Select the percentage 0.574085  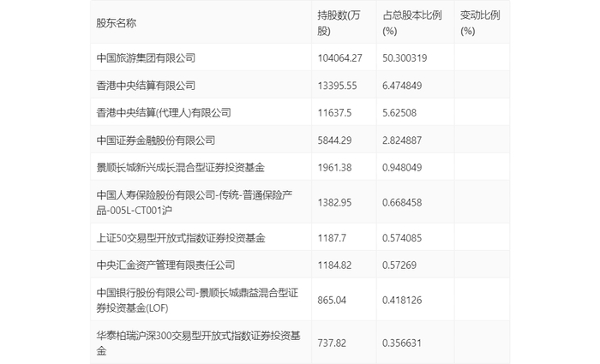tap(402, 239)
